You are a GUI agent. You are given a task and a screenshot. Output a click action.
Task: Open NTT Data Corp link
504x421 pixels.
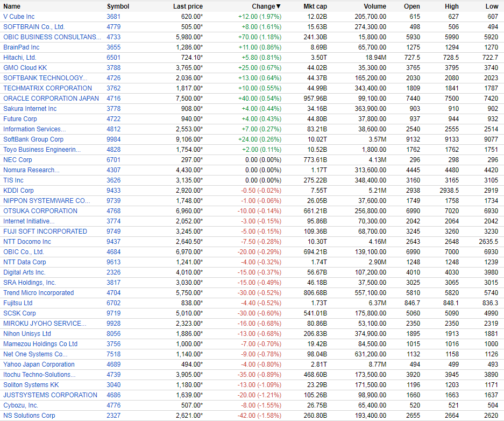pyautogui.click(x=25, y=262)
